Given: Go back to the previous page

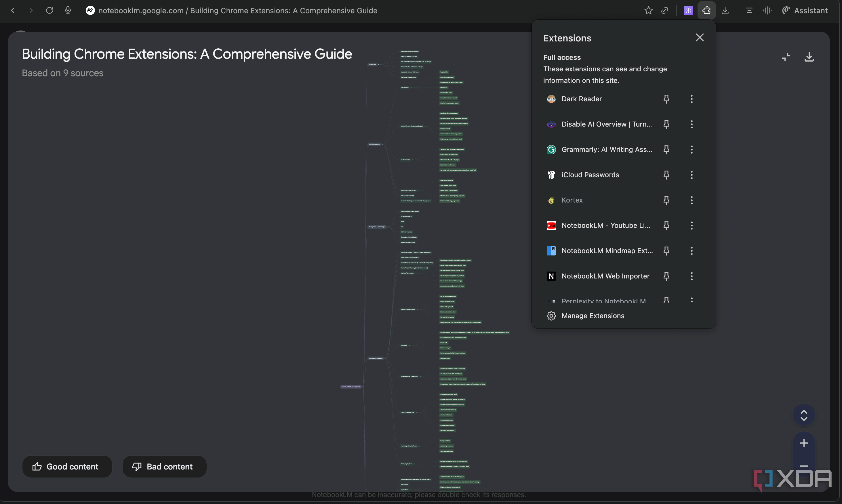Looking at the screenshot, I should coord(13,11).
